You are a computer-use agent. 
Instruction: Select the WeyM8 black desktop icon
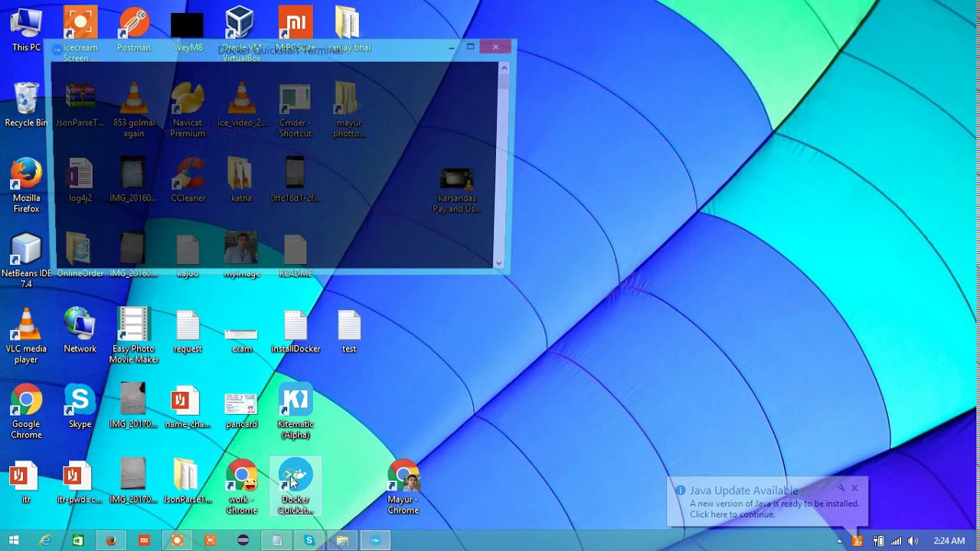[188, 31]
